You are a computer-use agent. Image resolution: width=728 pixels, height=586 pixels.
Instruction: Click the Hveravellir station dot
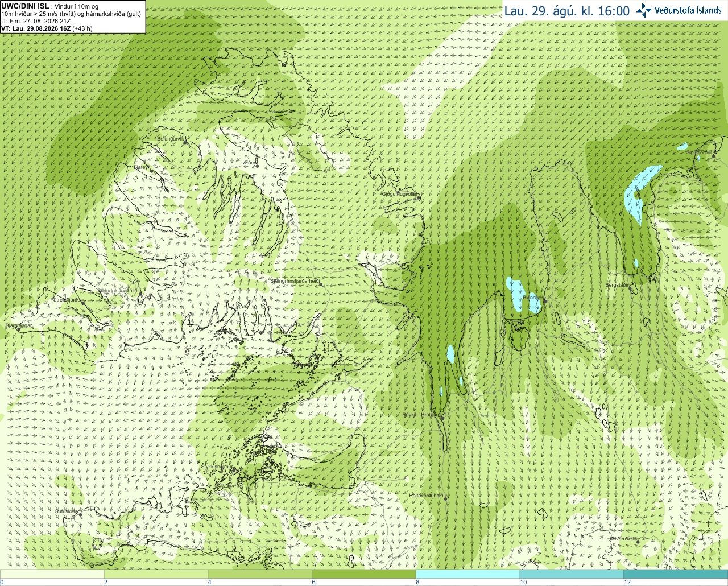tap(638, 542)
